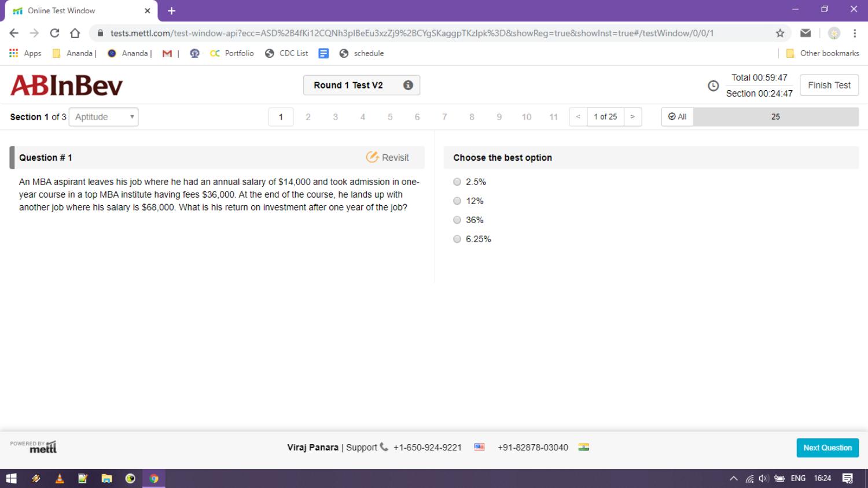Click the US flag beside the support number
The height and width of the screenshot is (488, 868).
pyautogui.click(x=479, y=447)
